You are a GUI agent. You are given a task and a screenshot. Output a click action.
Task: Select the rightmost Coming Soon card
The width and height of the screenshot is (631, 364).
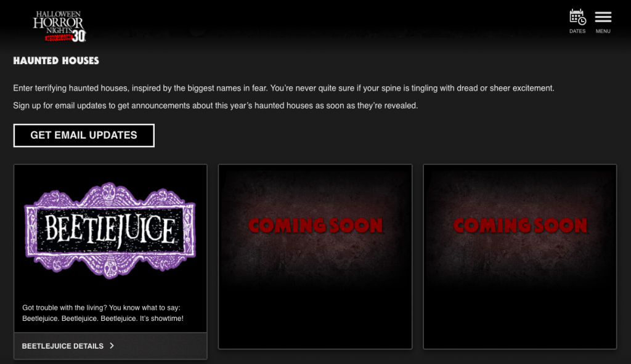(x=519, y=256)
